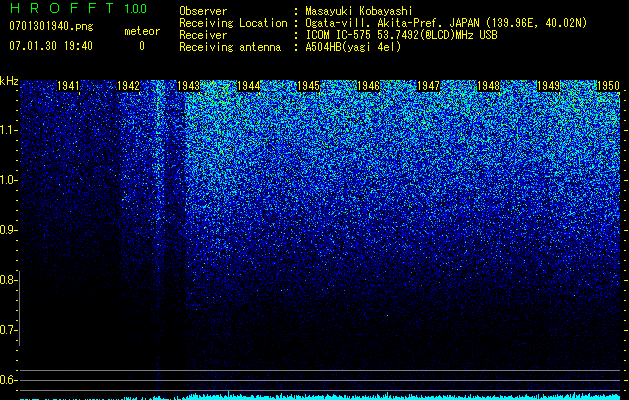Click Ogata-vill. Akita-Pref. JAPAN location text
The height and width of the screenshot is (400, 629).
pyautogui.click(x=446, y=23)
